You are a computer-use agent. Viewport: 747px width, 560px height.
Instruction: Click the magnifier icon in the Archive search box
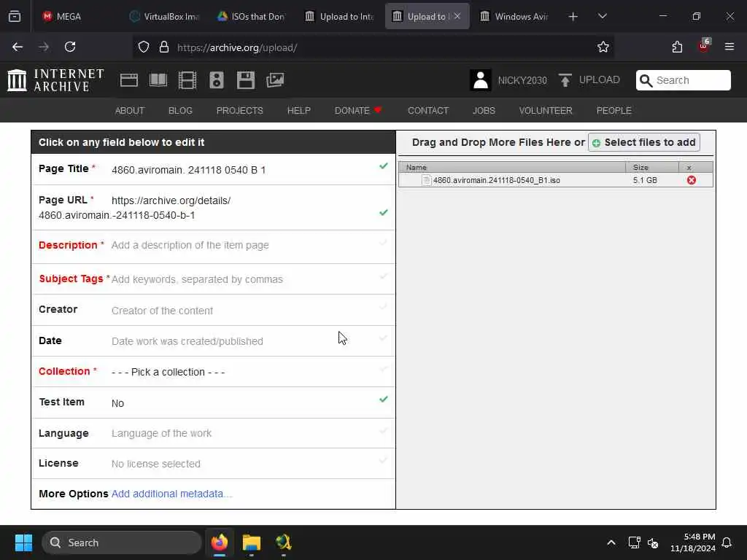(646, 80)
